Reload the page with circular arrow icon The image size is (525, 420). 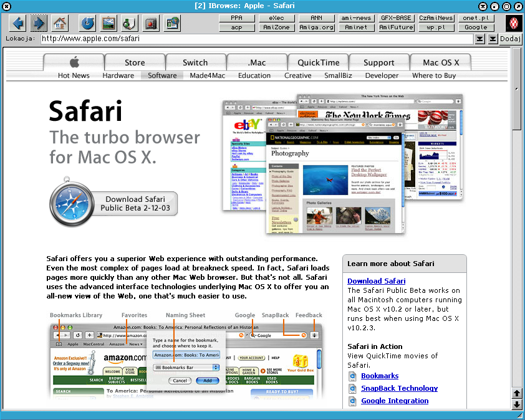(x=88, y=23)
